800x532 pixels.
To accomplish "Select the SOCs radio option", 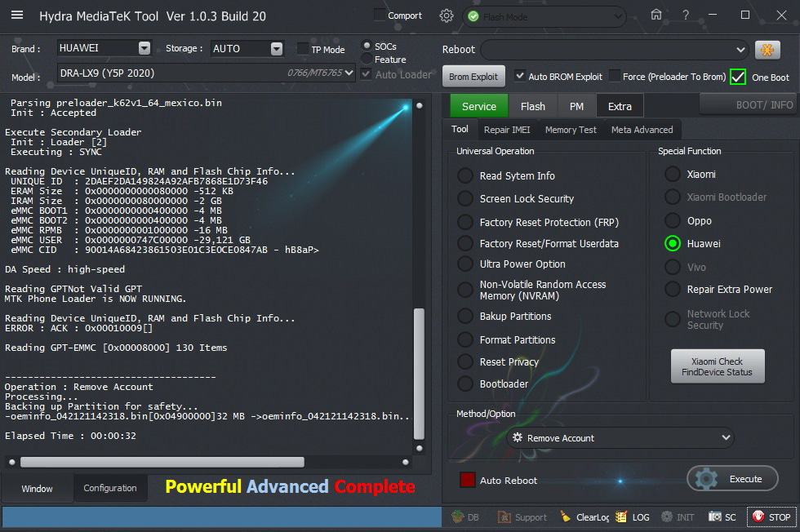I will (x=367, y=46).
